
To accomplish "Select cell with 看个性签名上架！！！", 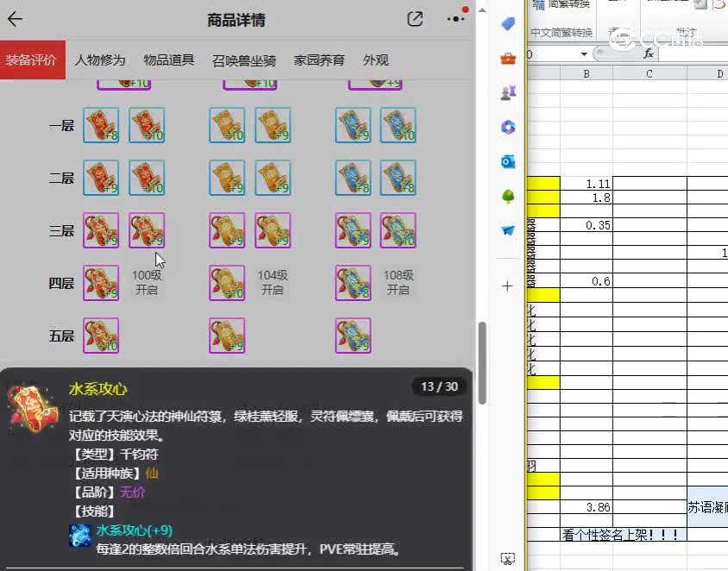I will tap(624, 534).
